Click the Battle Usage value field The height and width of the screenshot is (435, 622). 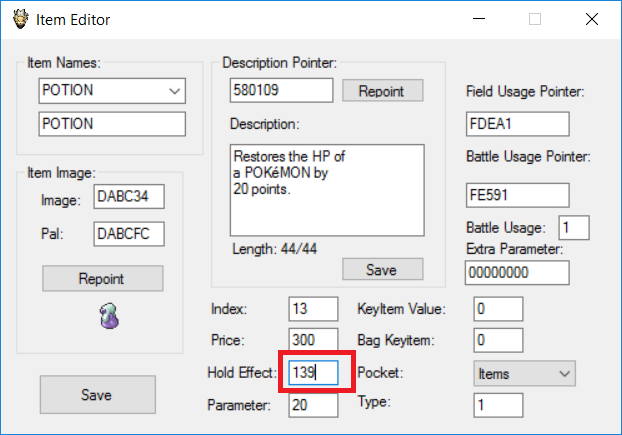coord(574,228)
